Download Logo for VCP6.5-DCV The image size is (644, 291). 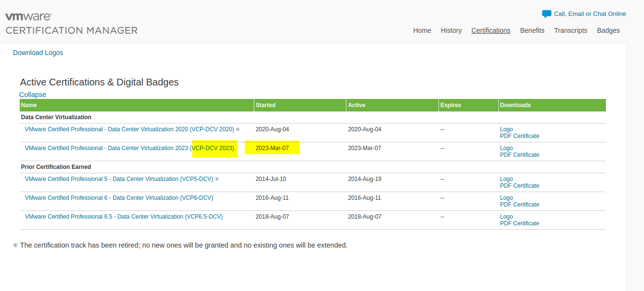(x=507, y=217)
